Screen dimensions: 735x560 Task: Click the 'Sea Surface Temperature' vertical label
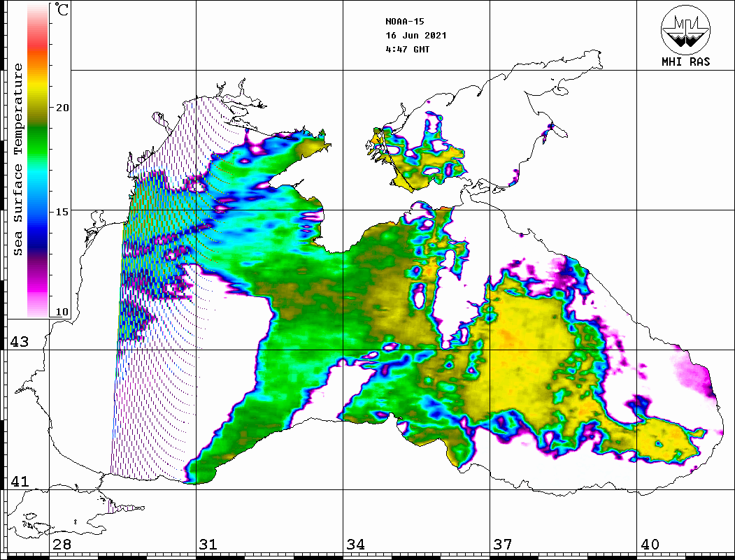(x=17, y=159)
